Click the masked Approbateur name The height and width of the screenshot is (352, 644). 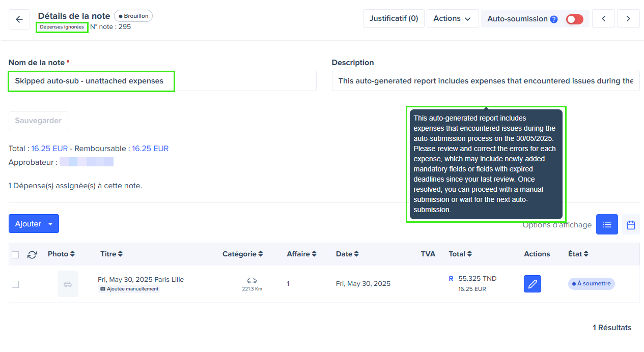(87, 162)
